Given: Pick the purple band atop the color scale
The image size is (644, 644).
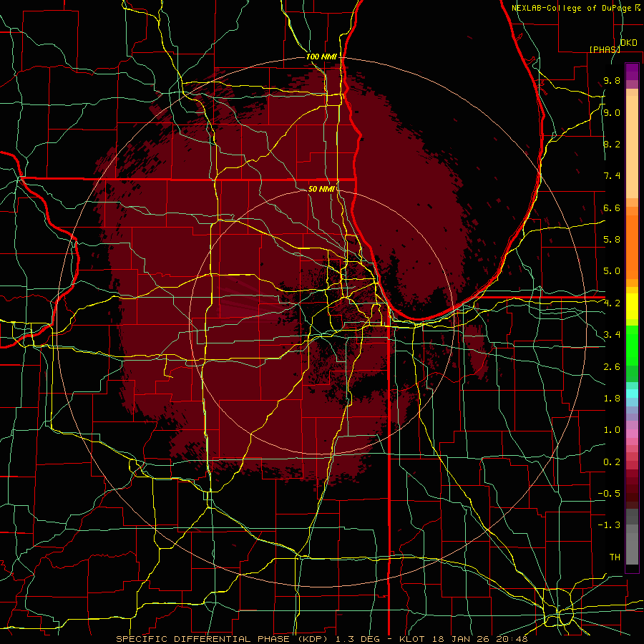Looking at the screenshot, I should 632,72.
